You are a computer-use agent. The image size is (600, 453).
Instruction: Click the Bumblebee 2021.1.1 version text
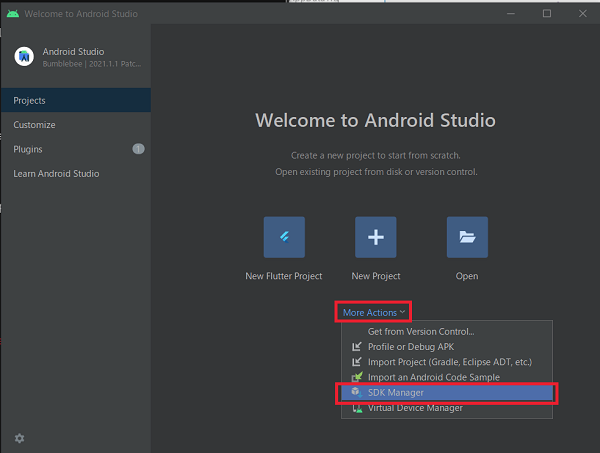tap(92, 64)
